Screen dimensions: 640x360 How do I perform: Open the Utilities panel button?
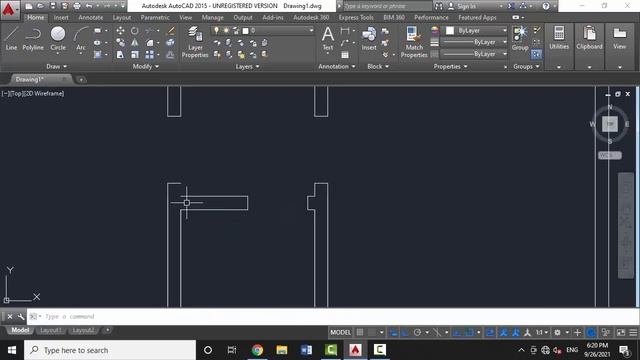559,39
